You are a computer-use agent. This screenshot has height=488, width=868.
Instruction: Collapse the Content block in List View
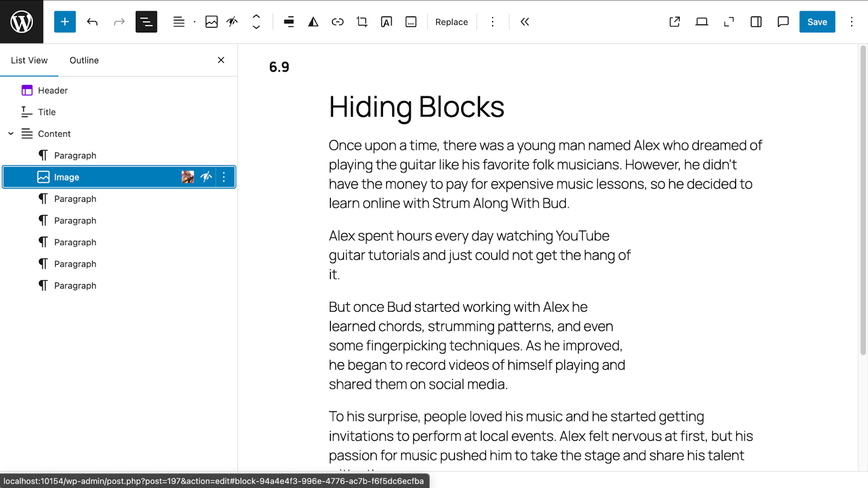coord(10,133)
